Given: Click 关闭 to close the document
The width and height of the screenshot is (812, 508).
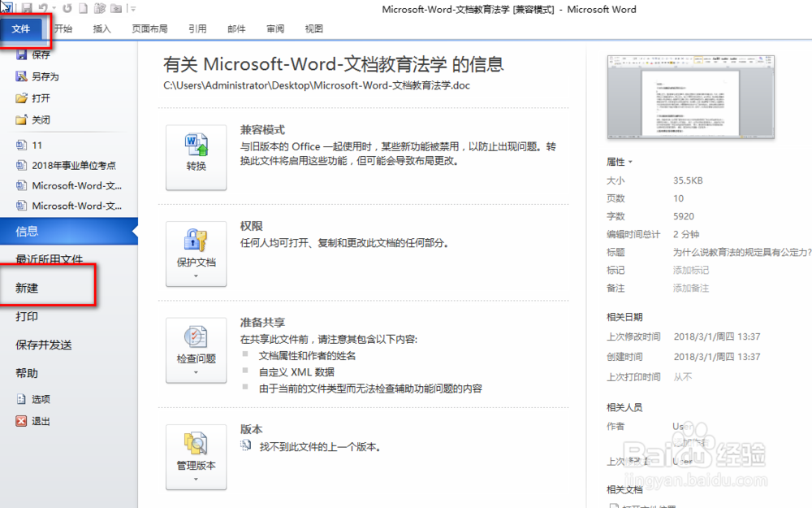Looking at the screenshot, I should [x=33, y=120].
